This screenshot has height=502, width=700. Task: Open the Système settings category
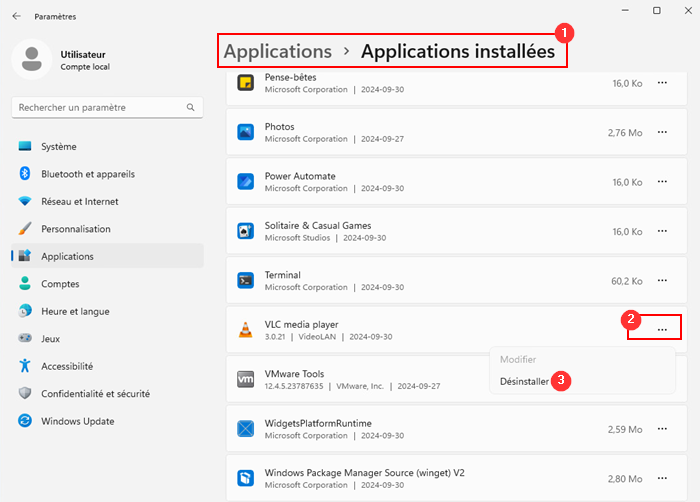tap(107, 146)
